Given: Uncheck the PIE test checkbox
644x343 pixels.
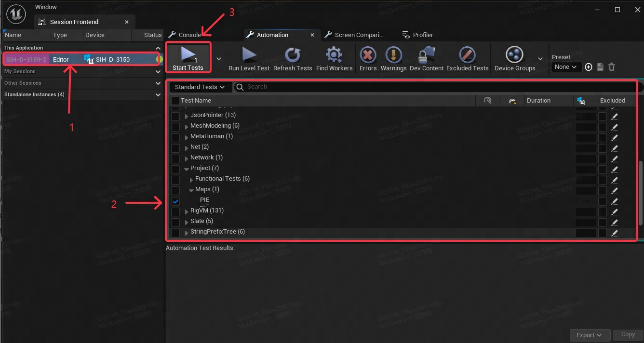Looking at the screenshot, I should click(x=175, y=201).
